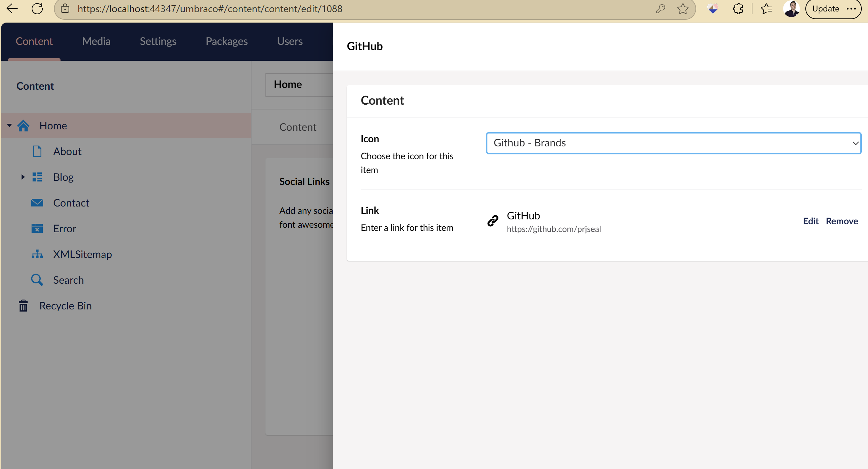Screen dimensions: 868x469
Task: Open the Icon dropdown Github - Brands
Action: (x=673, y=143)
